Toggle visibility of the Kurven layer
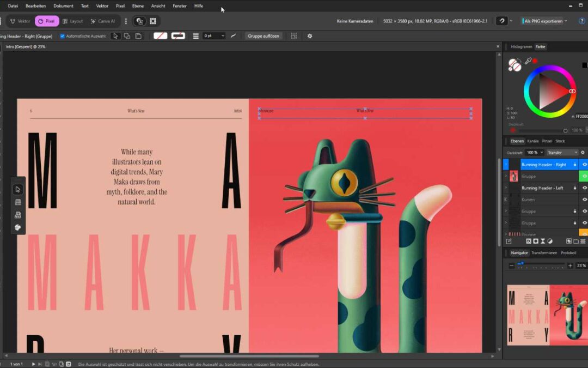 (584, 200)
